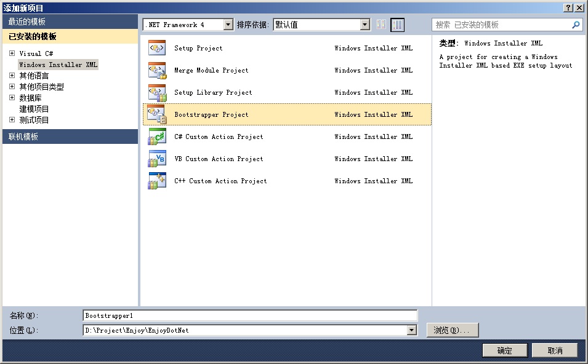The height and width of the screenshot is (364, 588).
Task: Expand the Visual C# tree node
Action: pyautogui.click(x=12, y=53)
